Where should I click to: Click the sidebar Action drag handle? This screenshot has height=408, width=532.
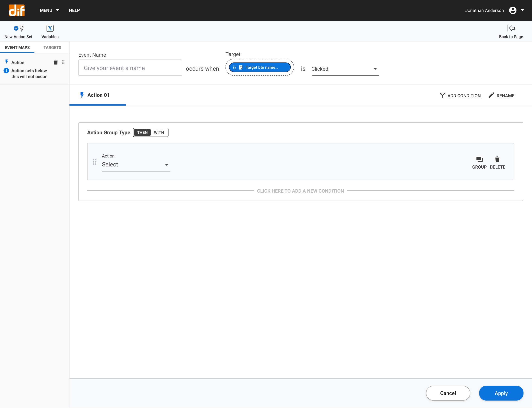[63, 62]
